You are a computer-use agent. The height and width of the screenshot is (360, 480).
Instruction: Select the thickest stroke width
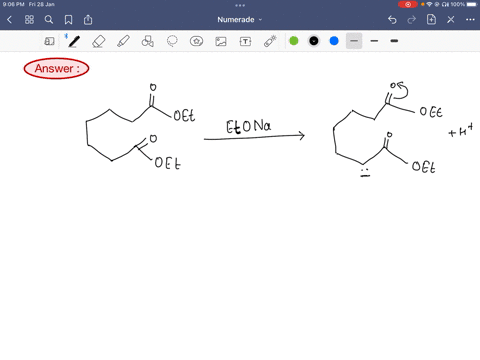[394, 41]
